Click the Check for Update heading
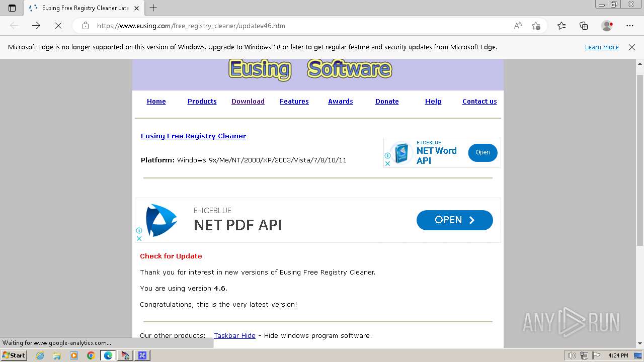Image resolution: width=644 pixels, height=362 pixels. click(171, 256)
